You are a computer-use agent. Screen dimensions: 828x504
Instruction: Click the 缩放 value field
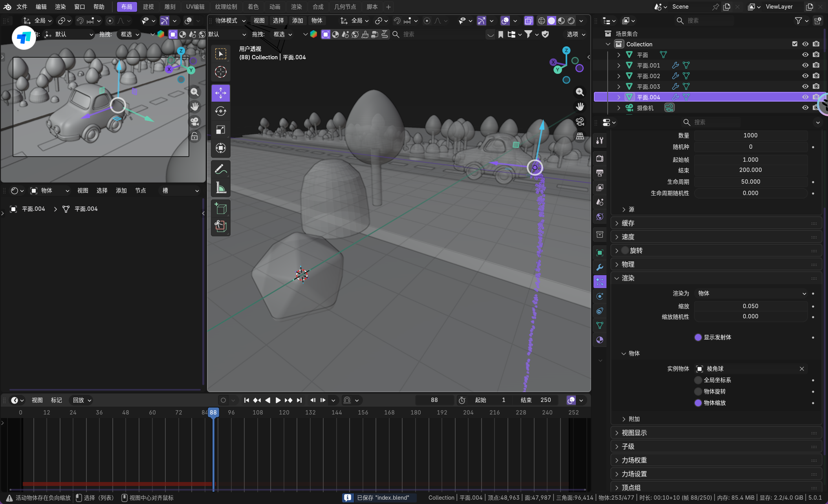(750, 306)
